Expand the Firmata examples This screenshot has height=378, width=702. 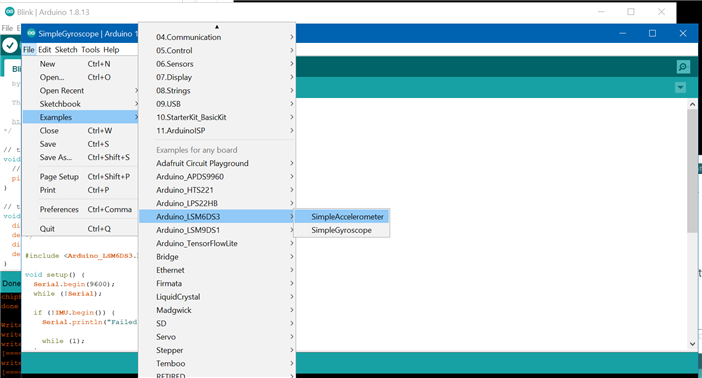[217, 284]
